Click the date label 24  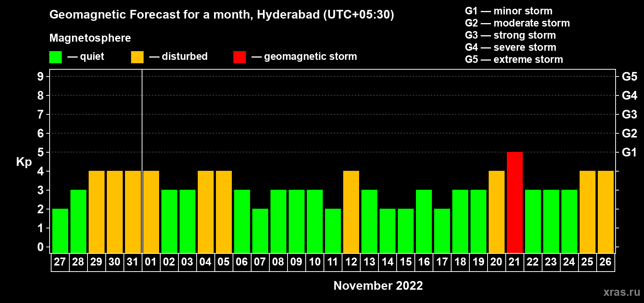click(569, 262)
